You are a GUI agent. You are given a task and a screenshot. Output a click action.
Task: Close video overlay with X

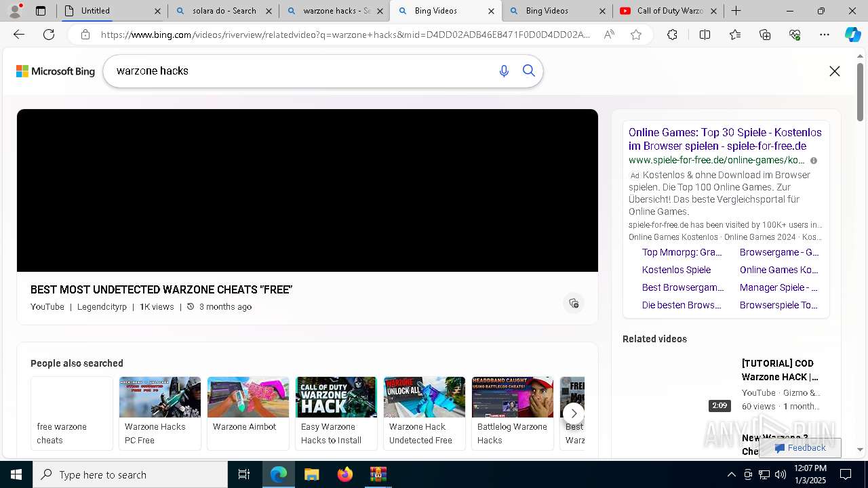(x=835, y=71)
